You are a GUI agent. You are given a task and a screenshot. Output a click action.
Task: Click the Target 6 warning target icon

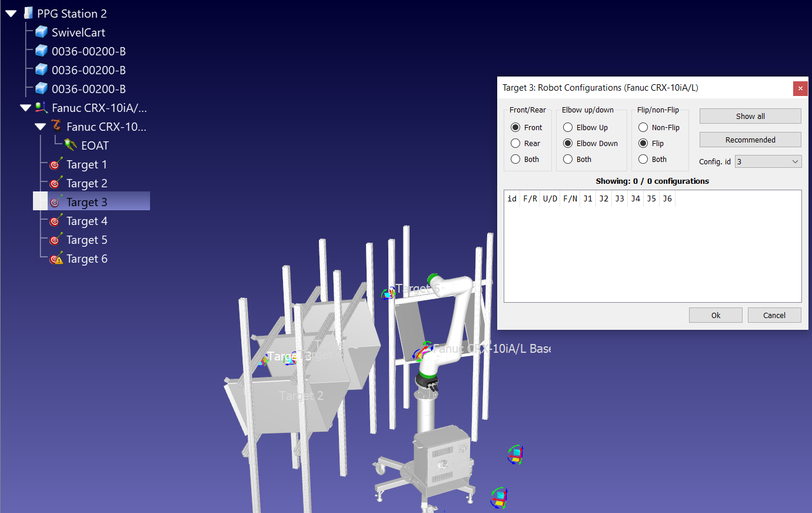(56, 259)
